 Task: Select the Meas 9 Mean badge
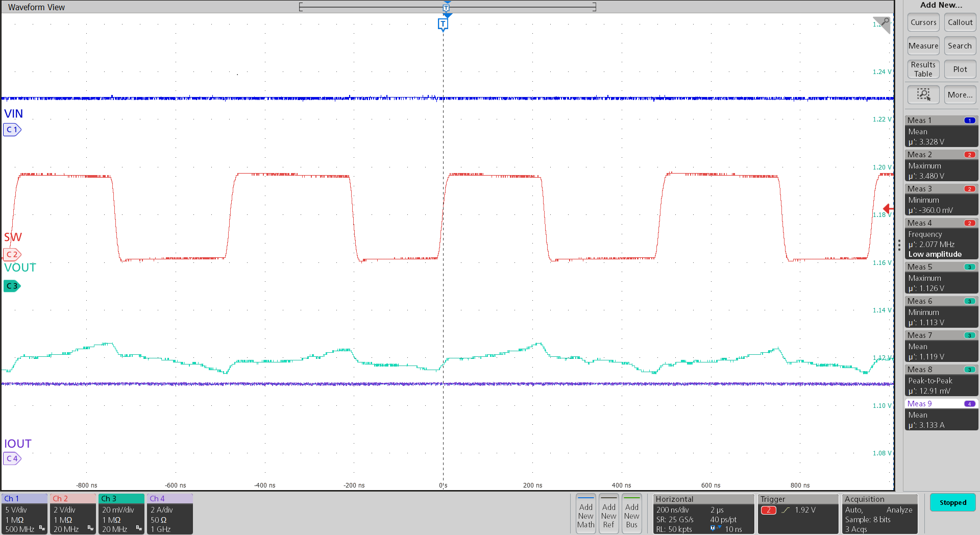(x=941, y=415)
